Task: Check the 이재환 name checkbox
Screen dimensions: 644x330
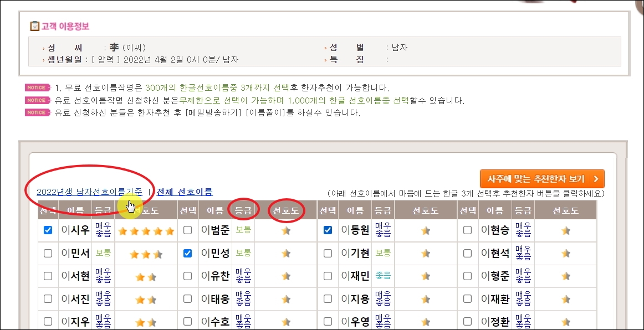Action: point(467,299)
